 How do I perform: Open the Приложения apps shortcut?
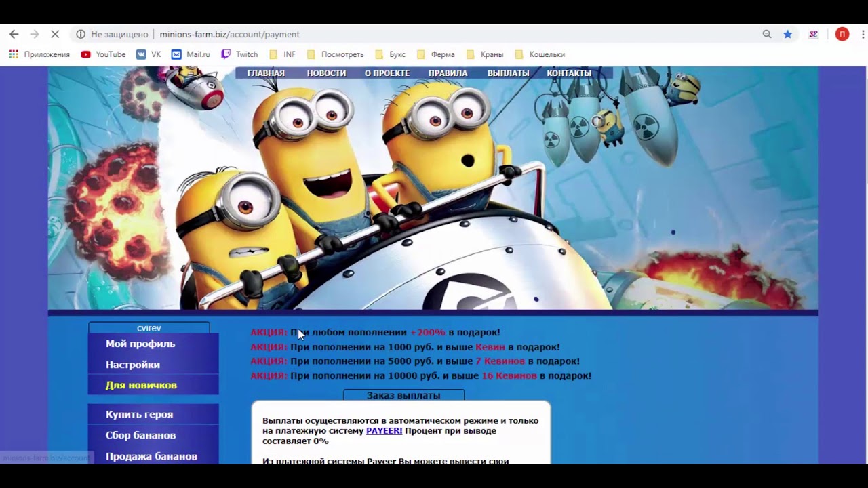(39, 54)
